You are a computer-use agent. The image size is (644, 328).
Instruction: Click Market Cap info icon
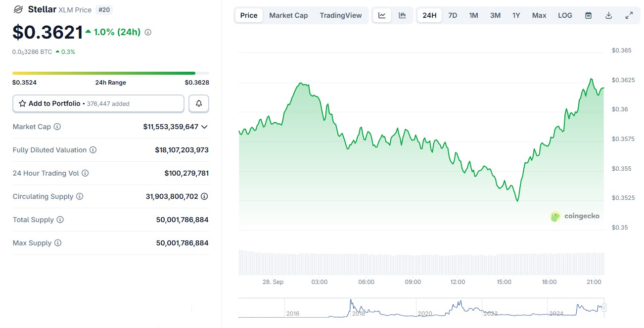pos(57,127)
